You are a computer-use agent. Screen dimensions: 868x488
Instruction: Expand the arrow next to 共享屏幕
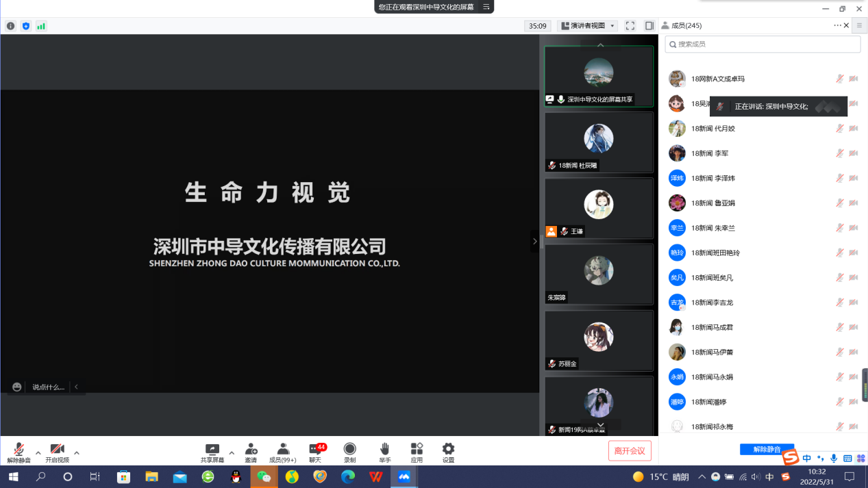pyautogui.click(x=232, y=453)
